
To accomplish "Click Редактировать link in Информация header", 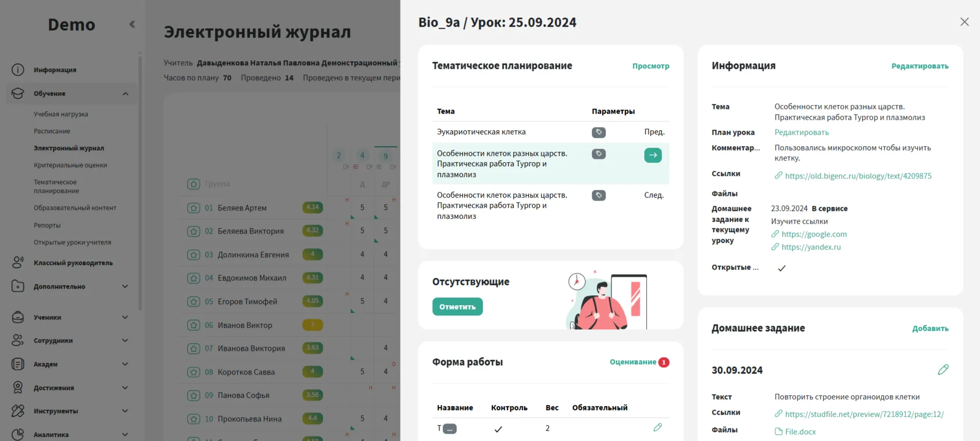I will click(x=919, y=66).
